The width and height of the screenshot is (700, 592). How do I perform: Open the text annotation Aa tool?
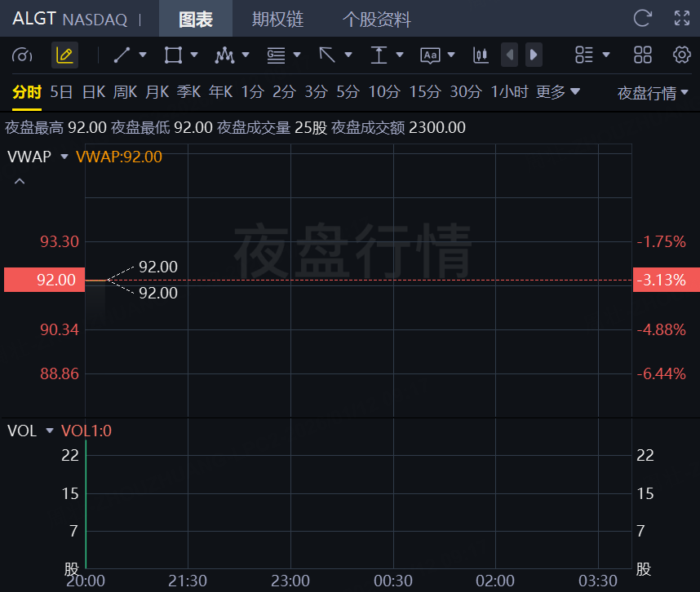pyautogui.click(x=430, y=55)
